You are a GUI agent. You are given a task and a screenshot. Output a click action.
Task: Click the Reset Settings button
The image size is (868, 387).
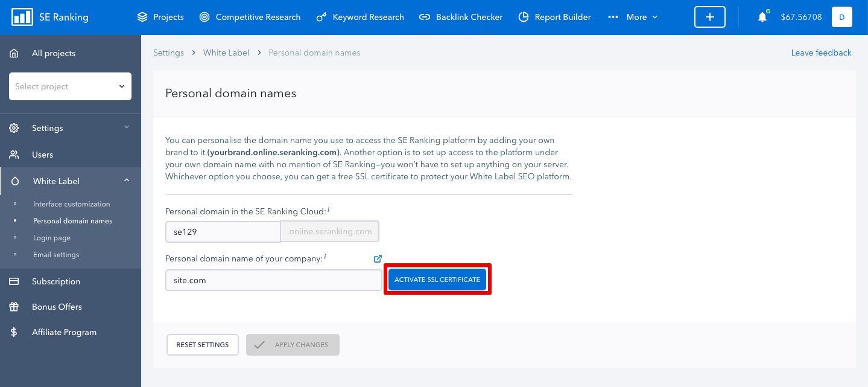[x=203, y=345]
